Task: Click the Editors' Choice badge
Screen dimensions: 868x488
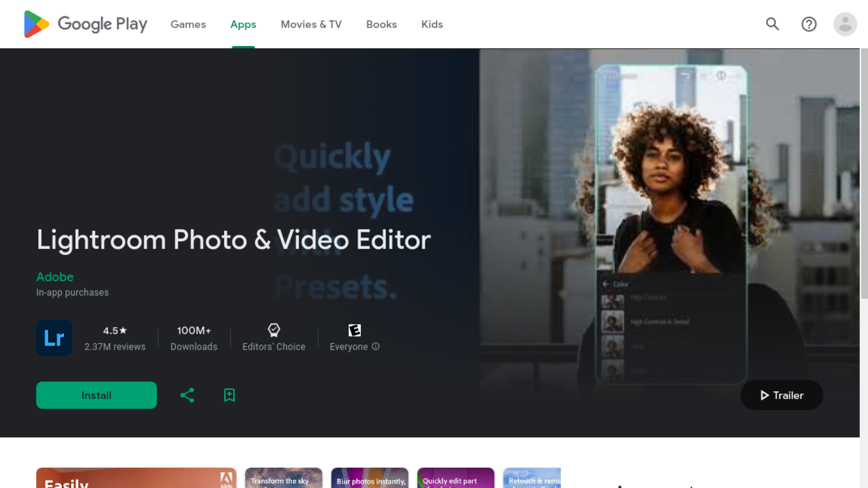Action: (274, 338)
